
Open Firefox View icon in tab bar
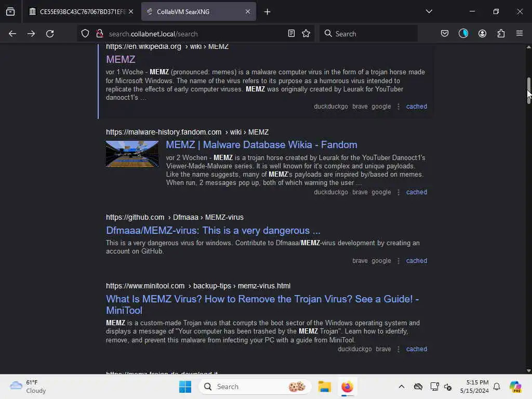click(10, 11)
